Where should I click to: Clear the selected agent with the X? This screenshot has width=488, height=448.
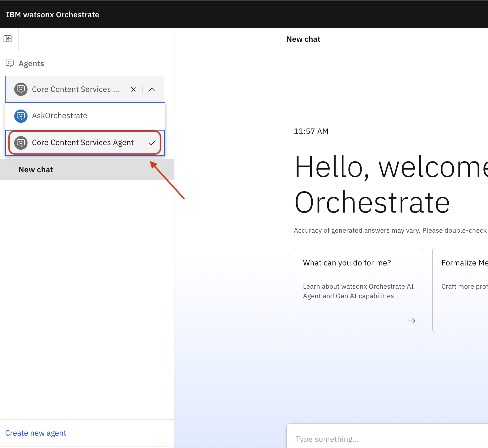pyautogui.click(x=133, y=89)
